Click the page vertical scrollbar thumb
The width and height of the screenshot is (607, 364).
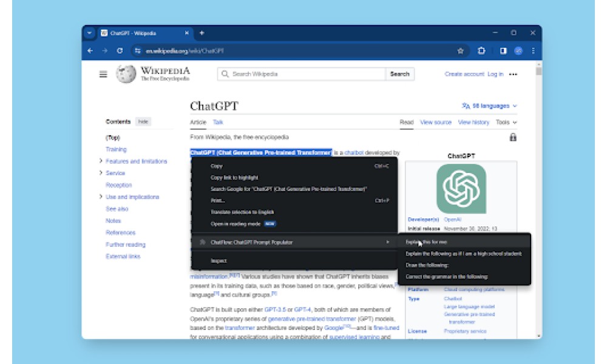coord(538,71)
